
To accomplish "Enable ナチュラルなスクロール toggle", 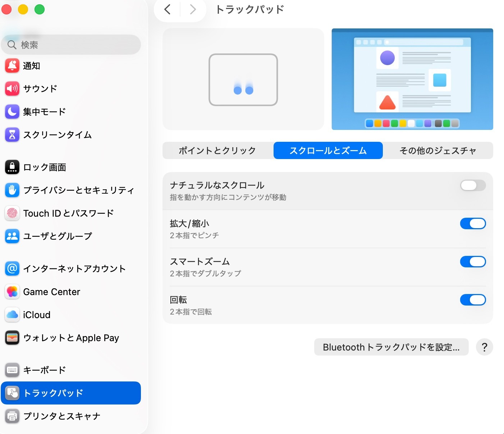I will [473, 186].
